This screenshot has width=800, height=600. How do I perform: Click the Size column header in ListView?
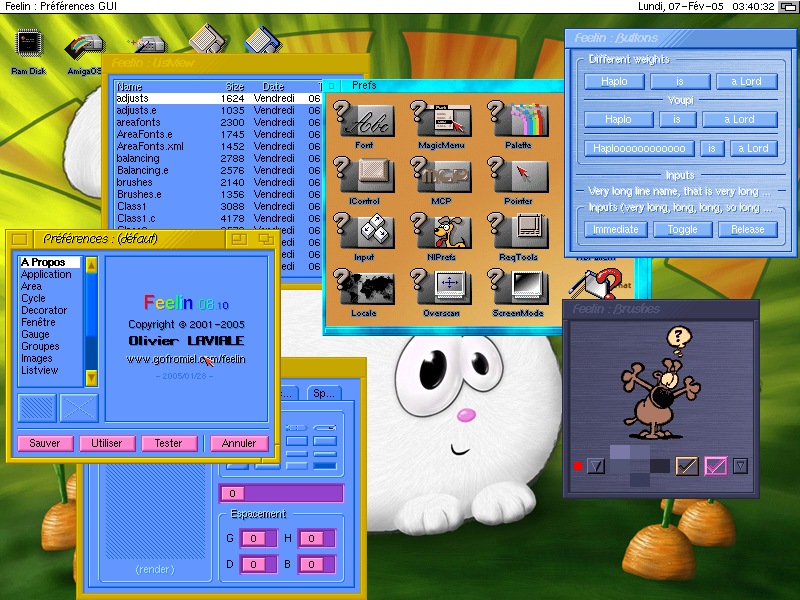235,87
